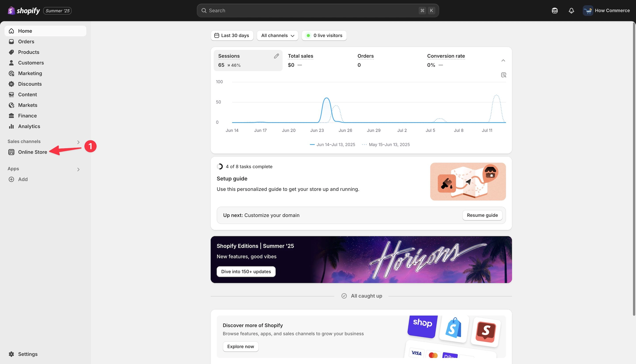Click the Add apps plus icon
The width and height of the screenshot is (636, 364).
coord(11,179)
